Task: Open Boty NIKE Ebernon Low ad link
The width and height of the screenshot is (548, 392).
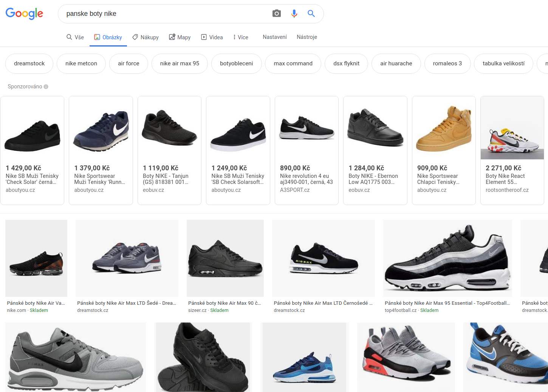Action: click(373, 179)
